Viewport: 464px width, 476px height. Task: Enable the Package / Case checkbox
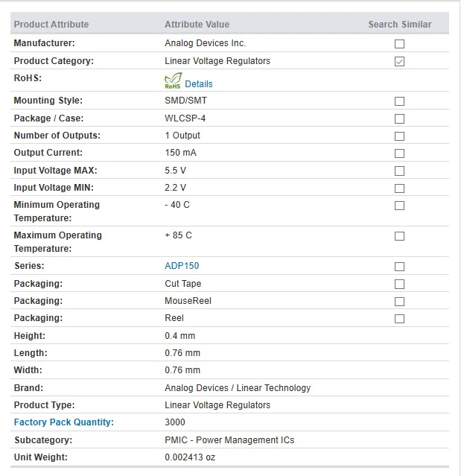(399, 118)
